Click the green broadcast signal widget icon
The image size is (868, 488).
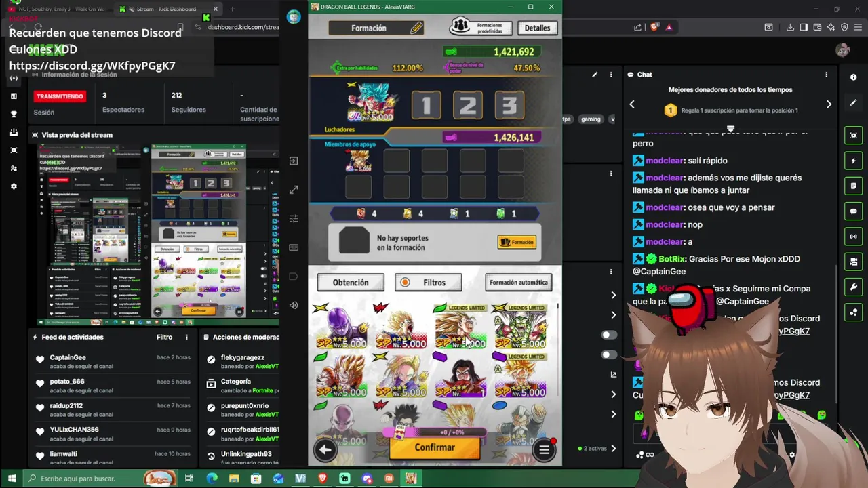pos(854,237)
